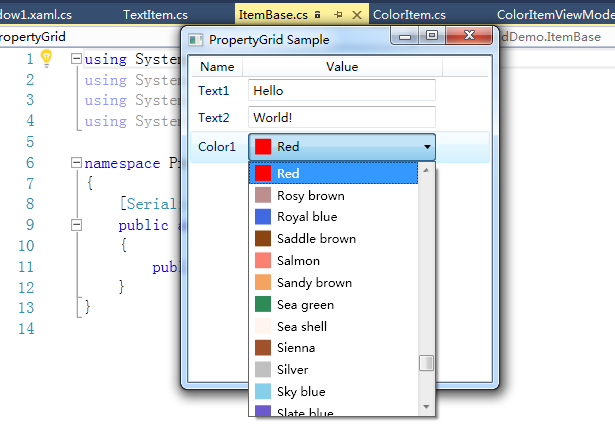Image resolution: width=615 pixels, height=445 pixels.
Task: Click the ItemBase class navigation dropdown
Action: point(557,37)
